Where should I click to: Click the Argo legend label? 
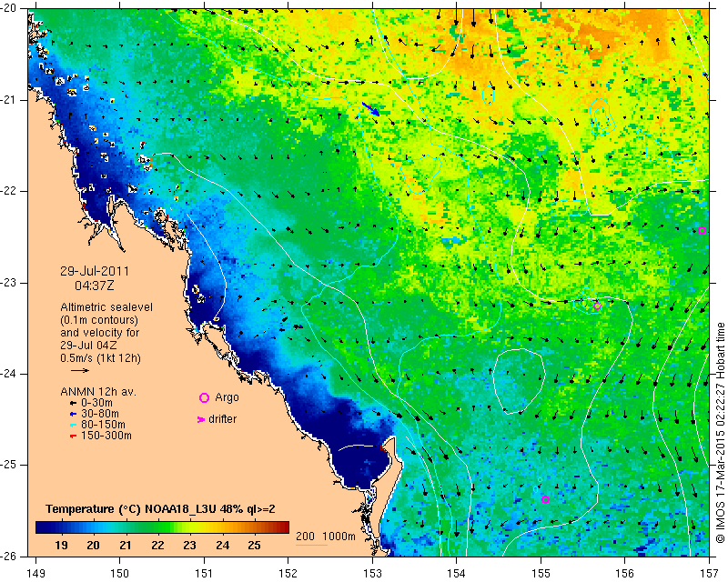click(227, 397)
